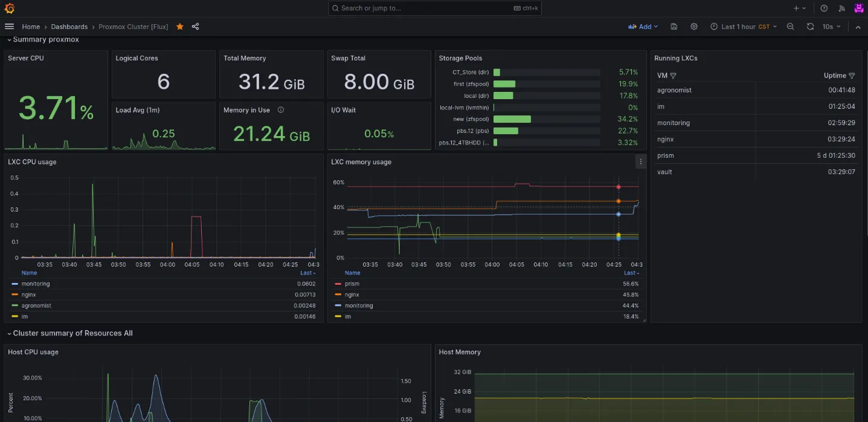The width and height of the screenshot is (868, 422).
Task: Open the plus new-item dropdown
Action: coord(800,8)
